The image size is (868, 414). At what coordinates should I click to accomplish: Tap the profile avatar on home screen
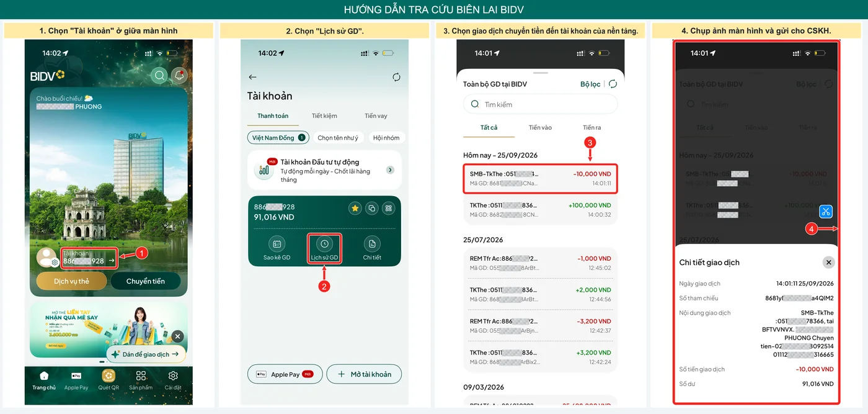click(46, 257)
